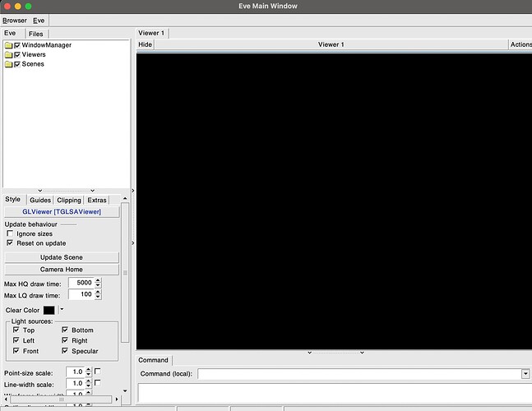Switch to the Clipping tab
The image size is (532, 411).
coord(69,200)
